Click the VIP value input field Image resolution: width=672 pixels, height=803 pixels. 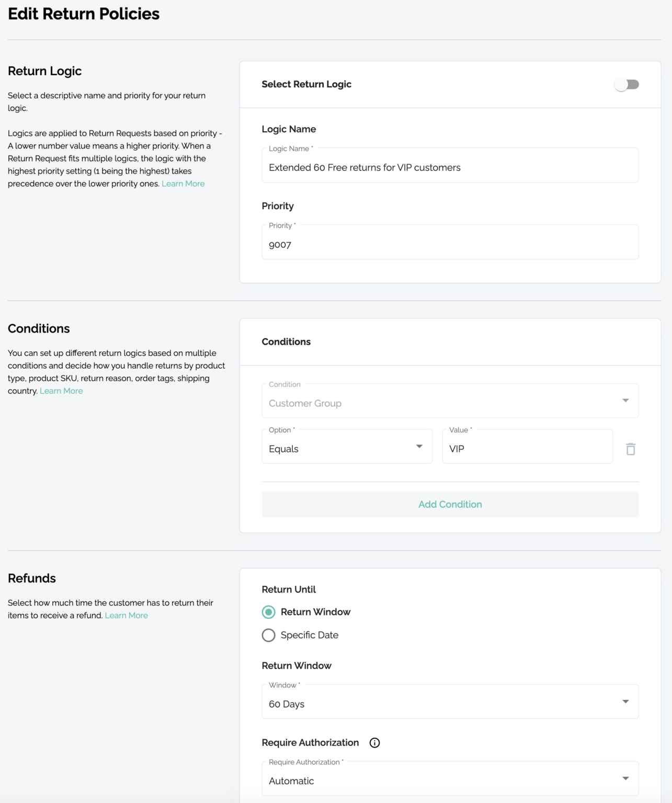coord(527,449)
